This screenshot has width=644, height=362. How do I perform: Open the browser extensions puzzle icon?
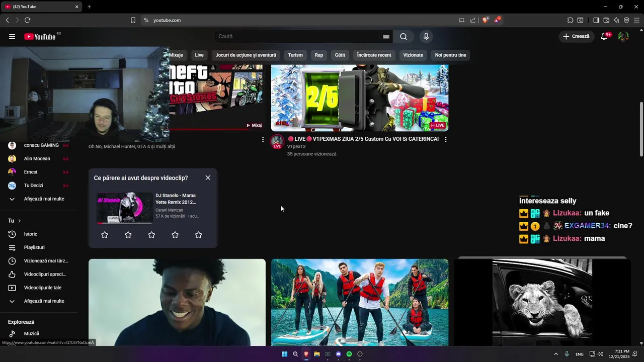point(570,20)
